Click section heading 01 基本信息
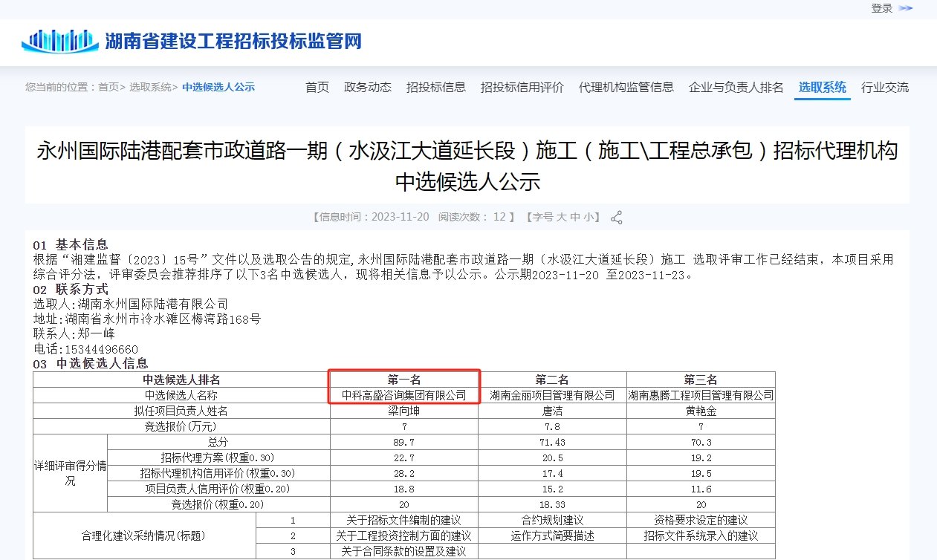The width and height of the screenshot is (937, 560). click(70, 244)
